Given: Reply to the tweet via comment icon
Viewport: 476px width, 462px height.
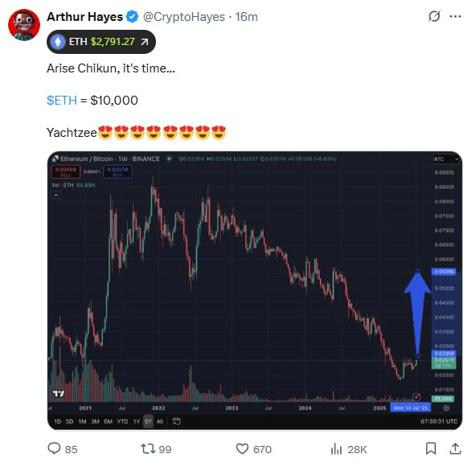Looking at the screenshot, I should (x=55, y=448).
